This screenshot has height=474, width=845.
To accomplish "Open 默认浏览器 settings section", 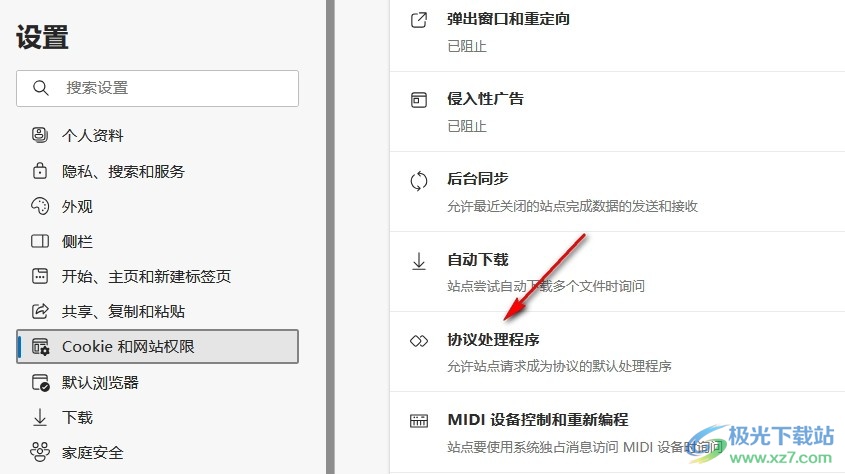I will click(100, 382).
